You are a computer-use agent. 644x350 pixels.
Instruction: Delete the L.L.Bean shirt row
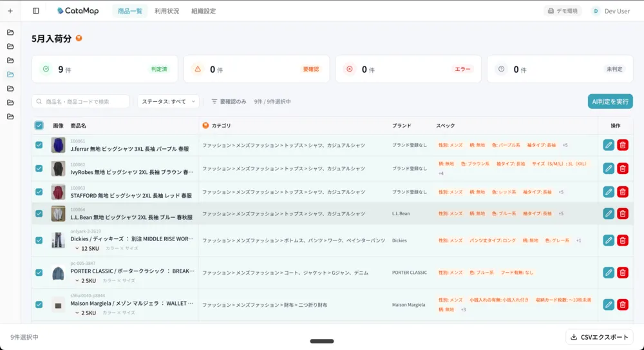[x=623, y=213]
